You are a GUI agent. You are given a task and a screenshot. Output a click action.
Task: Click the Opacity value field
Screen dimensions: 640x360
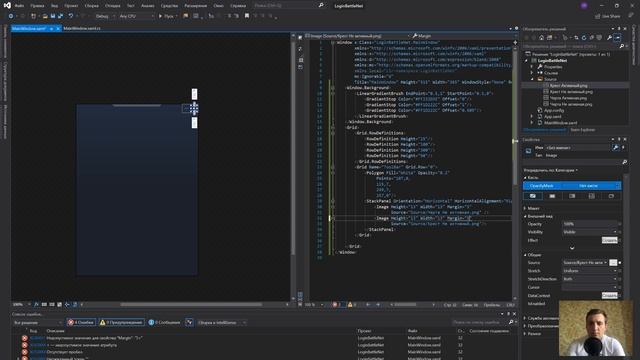[589, 224]
